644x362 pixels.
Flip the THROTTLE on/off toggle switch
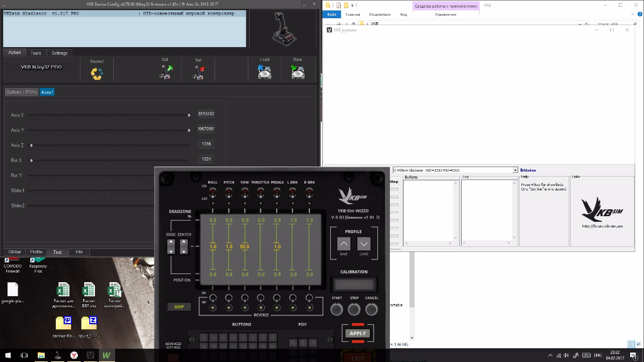coord(260,192)
